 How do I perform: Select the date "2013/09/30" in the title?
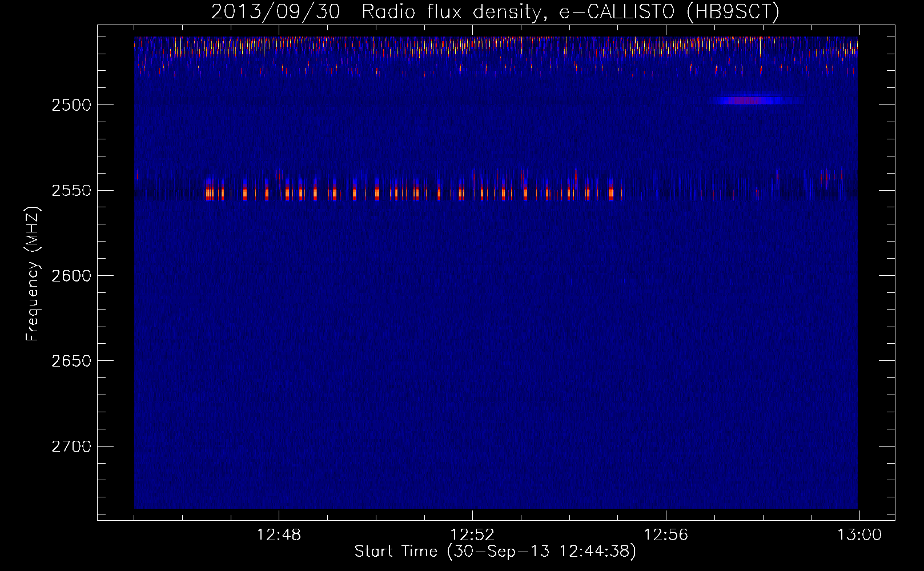click(x=276, y=11)
